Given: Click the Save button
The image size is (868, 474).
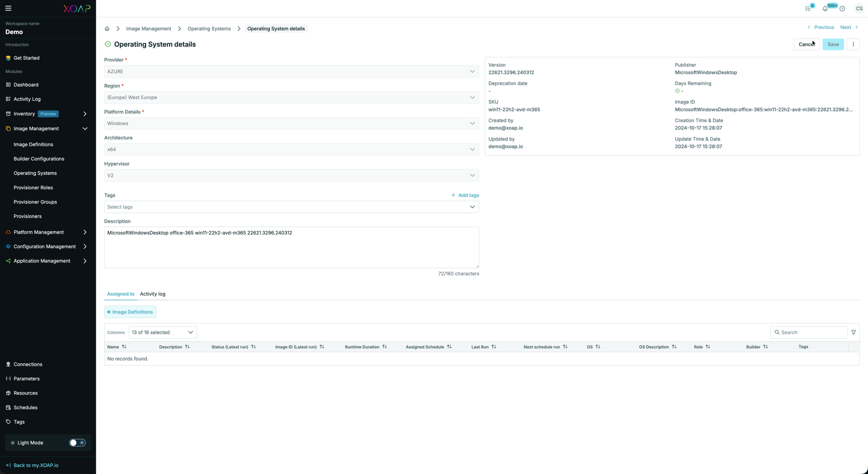Looking at the screenshot, I should click(x=833, y=44).
